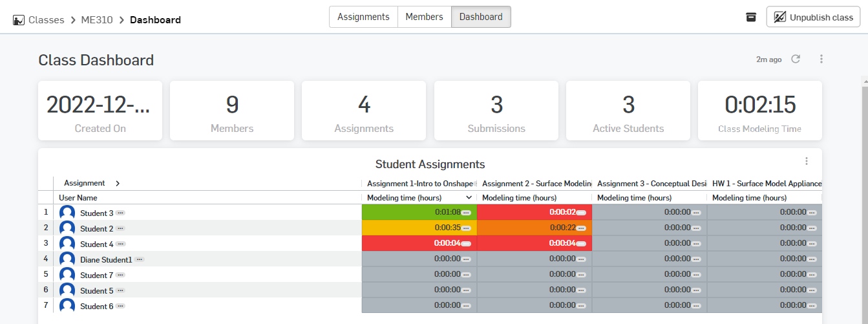Open the ellipsis menu next to Diane Student1
The height and width of the screenshot is (324, 868).
[139, 259]
